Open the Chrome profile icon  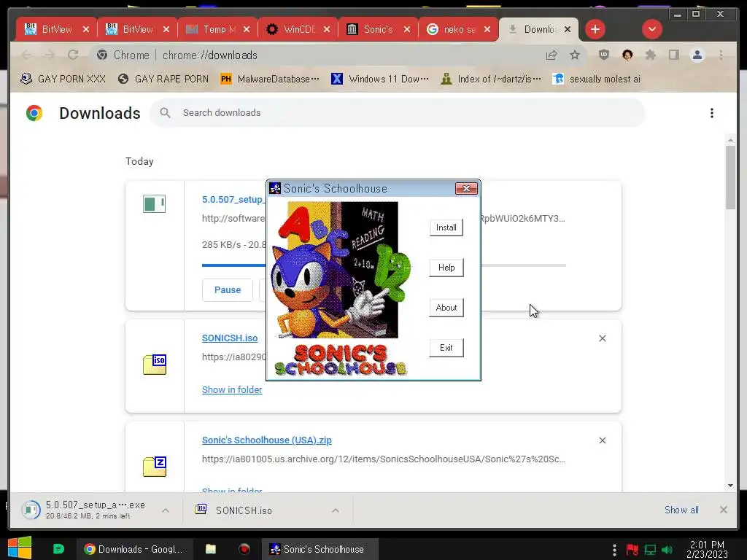coord(697,55)
